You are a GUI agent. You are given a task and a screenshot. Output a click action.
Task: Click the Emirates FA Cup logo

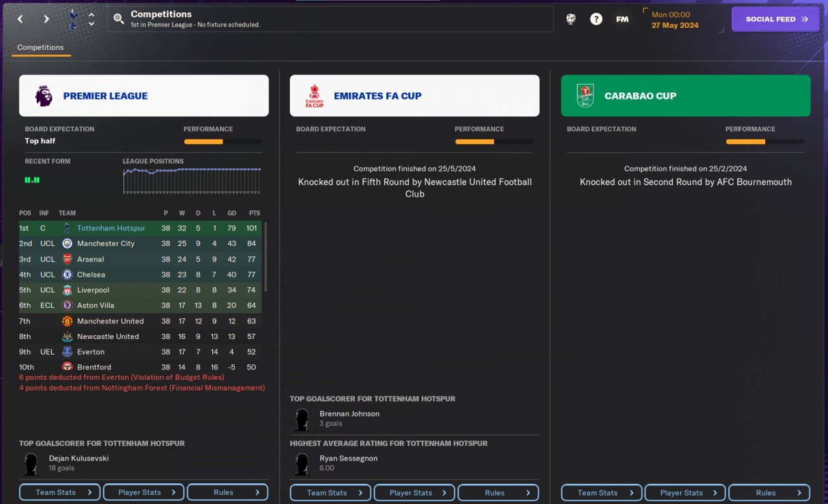click(314, 96)
